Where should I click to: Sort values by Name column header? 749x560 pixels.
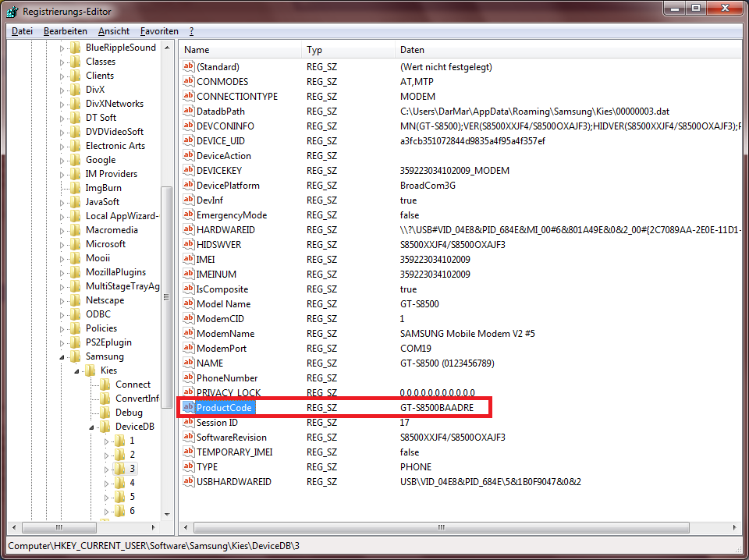pos(241,50)
